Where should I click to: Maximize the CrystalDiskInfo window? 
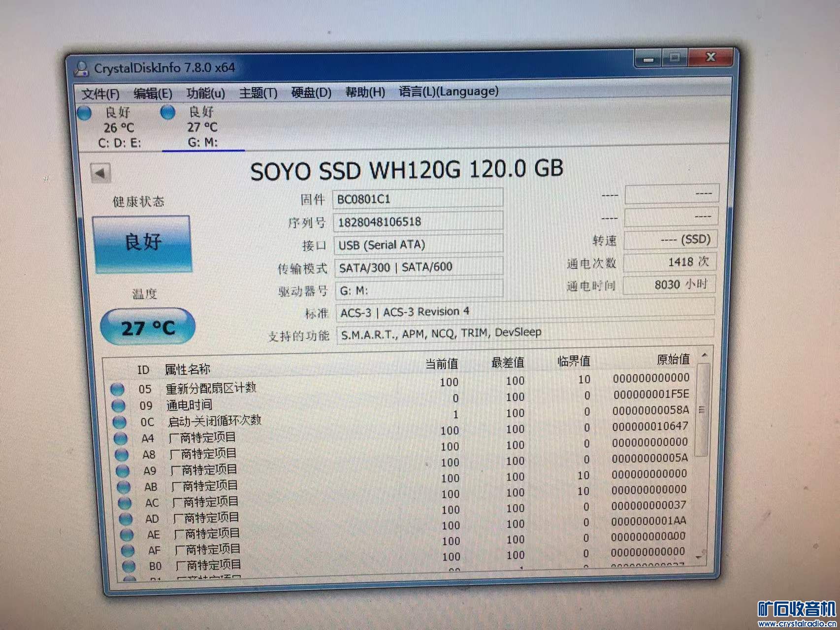tap(675, 58)
